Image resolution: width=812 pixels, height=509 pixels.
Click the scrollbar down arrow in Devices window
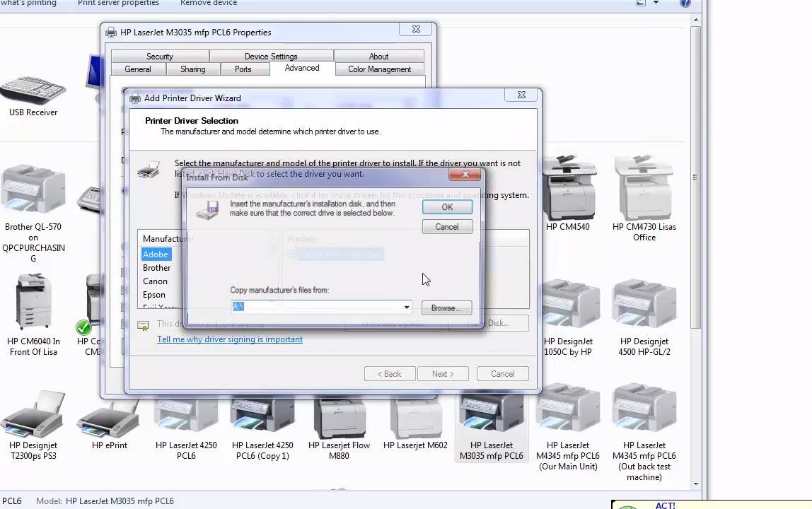click(x=695, y=484)
